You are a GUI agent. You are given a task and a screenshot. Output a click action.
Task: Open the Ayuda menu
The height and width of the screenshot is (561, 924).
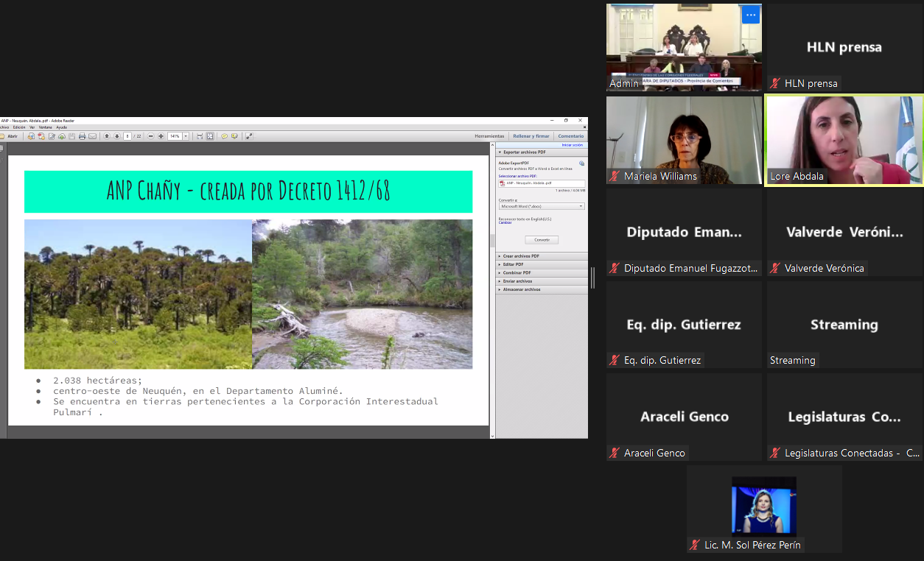click(x=62, y=127)
